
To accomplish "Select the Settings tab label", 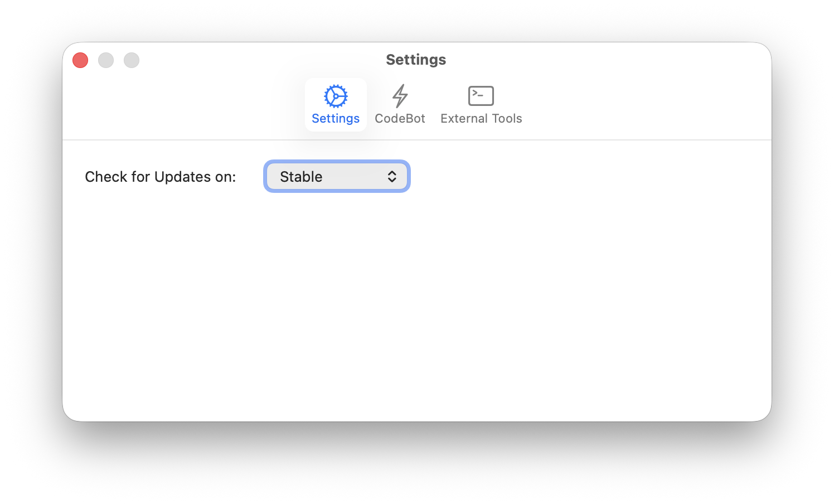I will pyautogui.click(x=336, y=118).
